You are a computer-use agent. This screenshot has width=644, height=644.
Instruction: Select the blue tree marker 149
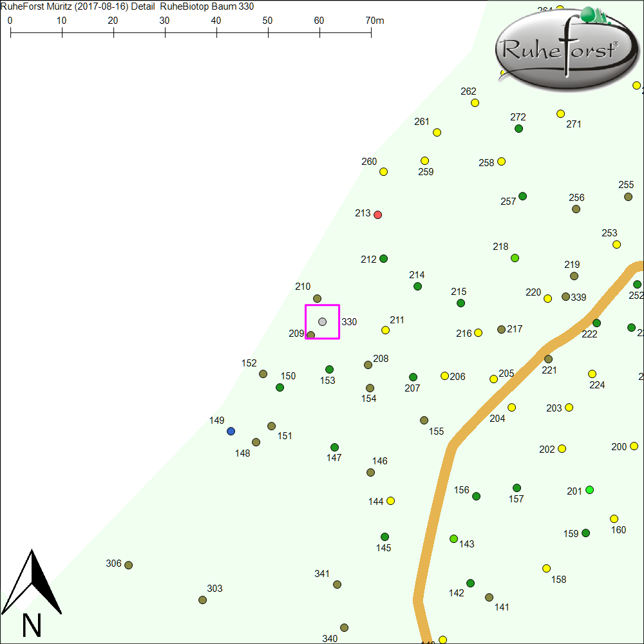pos(231,431)
